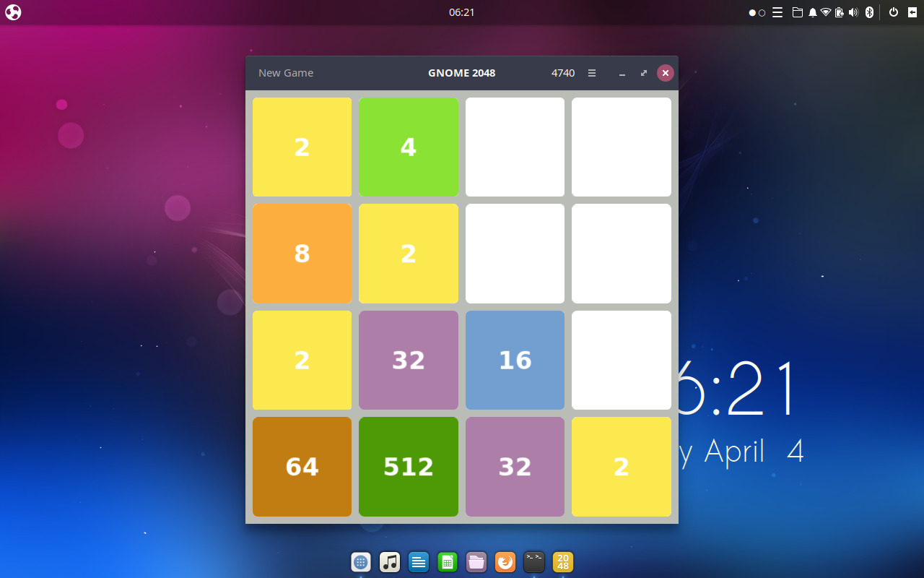The height and width of the screenshot is (578, 924).
Task: Open the 2048 launcher in the dock
Action: click(x=563, y=562)
